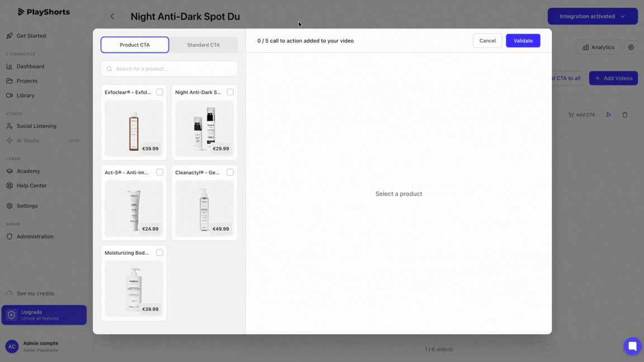Click the Analytics button
The width and height of the screenshot is (644, 362).
[598, 47]
